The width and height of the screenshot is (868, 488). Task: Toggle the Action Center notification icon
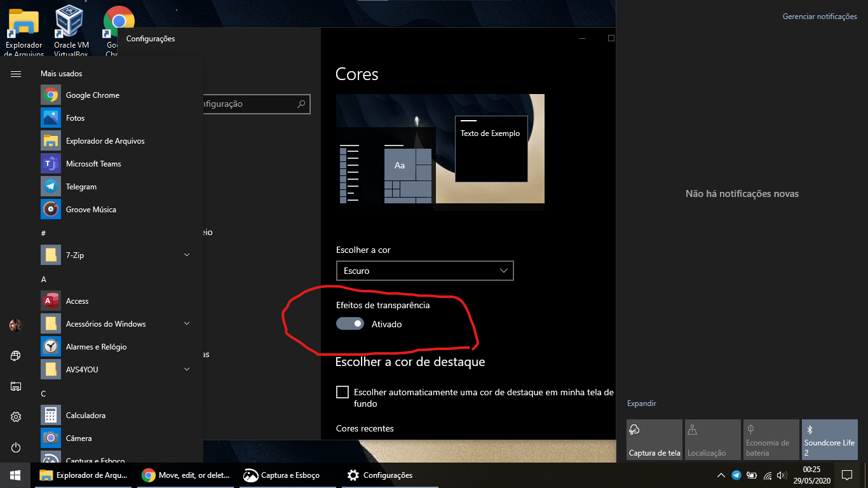pos(846,475)
